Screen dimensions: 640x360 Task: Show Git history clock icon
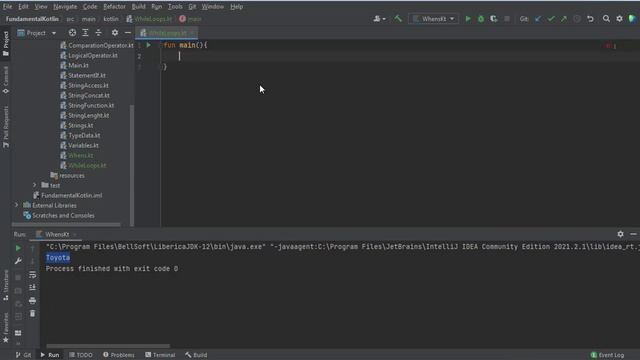click(x=577, y=19)
